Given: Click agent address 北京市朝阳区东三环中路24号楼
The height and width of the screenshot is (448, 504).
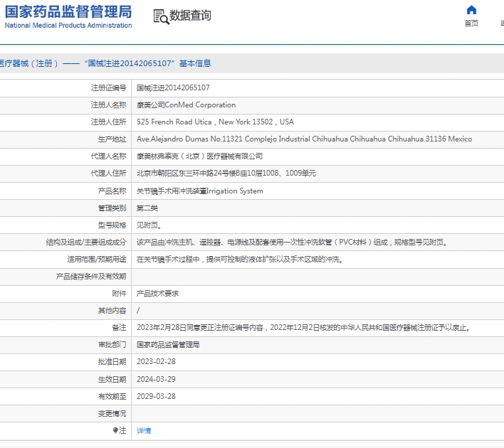Looking at the screenshot, I should click(x=226, y=173).
